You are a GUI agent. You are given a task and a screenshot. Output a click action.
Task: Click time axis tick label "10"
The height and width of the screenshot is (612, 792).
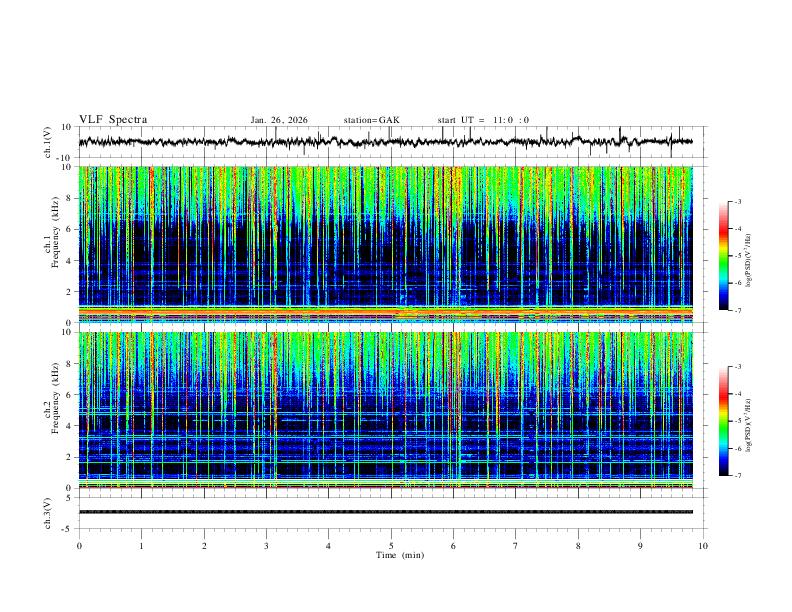click(x=703, y=546)
